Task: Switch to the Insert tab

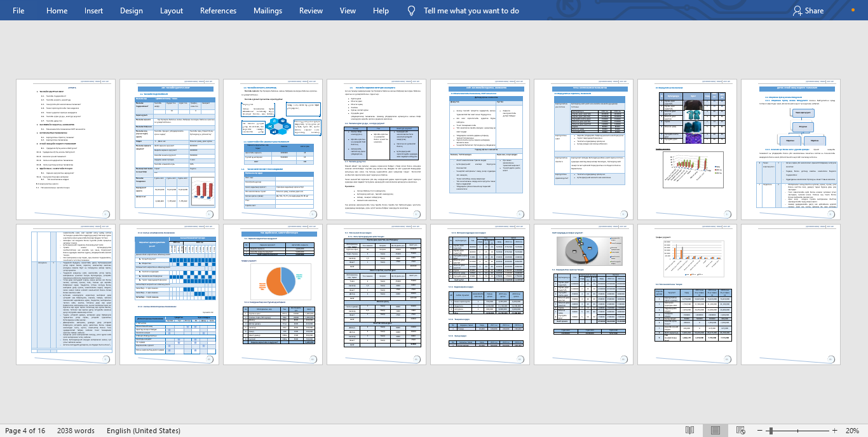Action: pyautogui.click(x=93, y=11)
